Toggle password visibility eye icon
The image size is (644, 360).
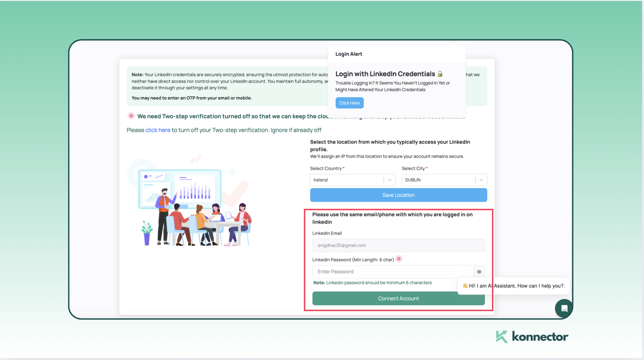pyautogui.click(x=479, y=272)
